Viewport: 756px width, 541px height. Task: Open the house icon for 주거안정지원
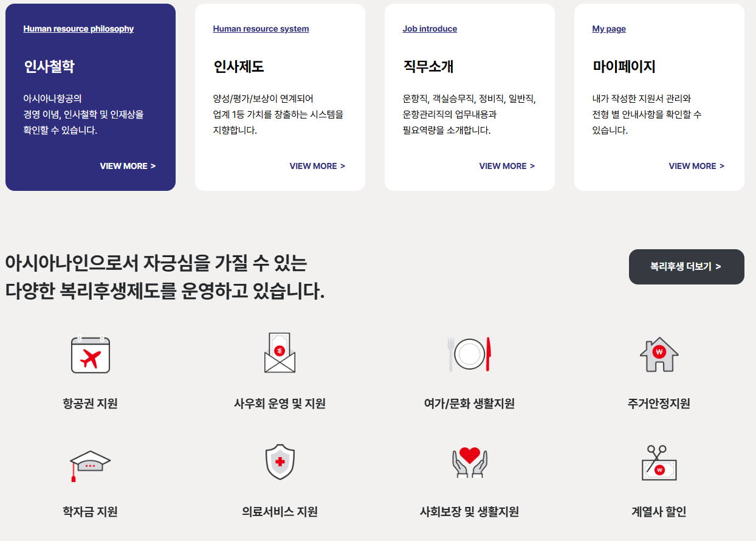[x=659, y=354]
